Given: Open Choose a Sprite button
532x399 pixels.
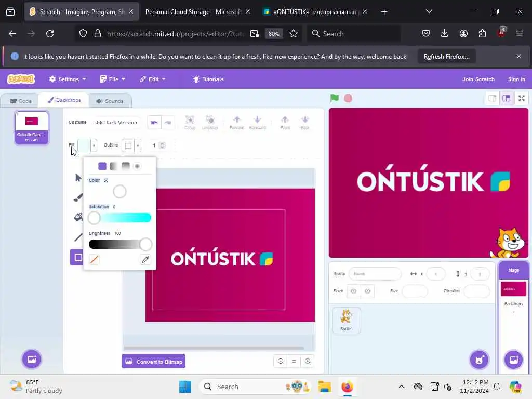Looking at the screenshot, I should tap(479, 360).
